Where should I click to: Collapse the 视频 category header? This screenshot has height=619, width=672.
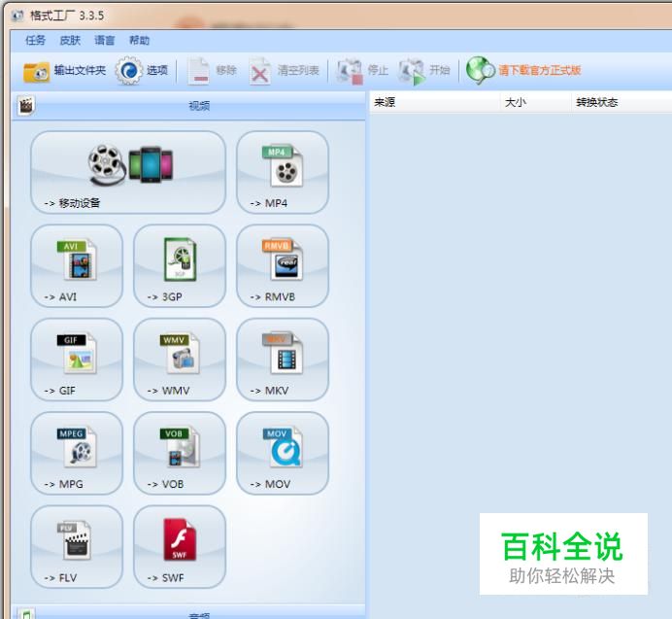point(188,106)
